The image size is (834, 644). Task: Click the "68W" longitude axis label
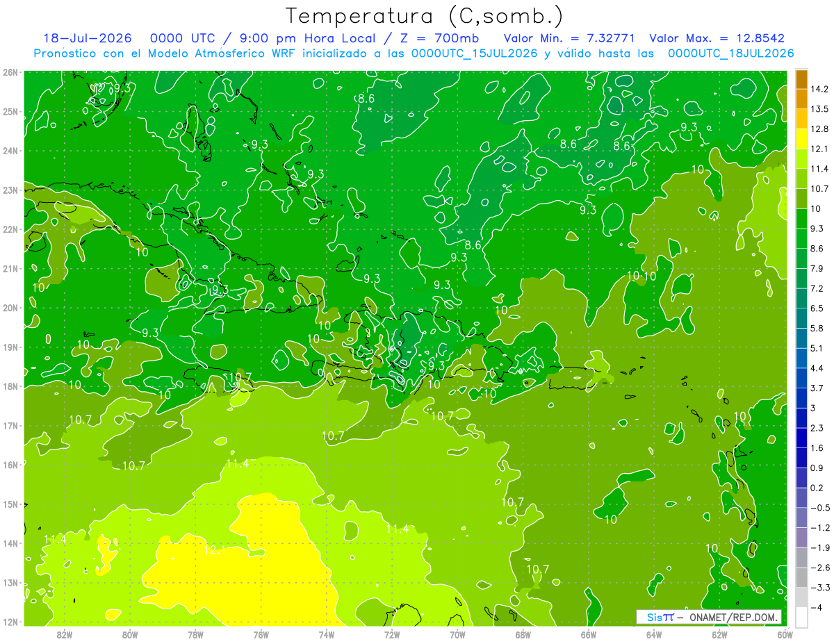(523, 634)
